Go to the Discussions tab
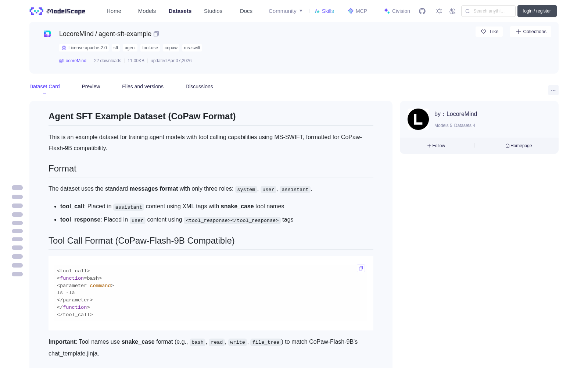 click(x=199, y=86)
